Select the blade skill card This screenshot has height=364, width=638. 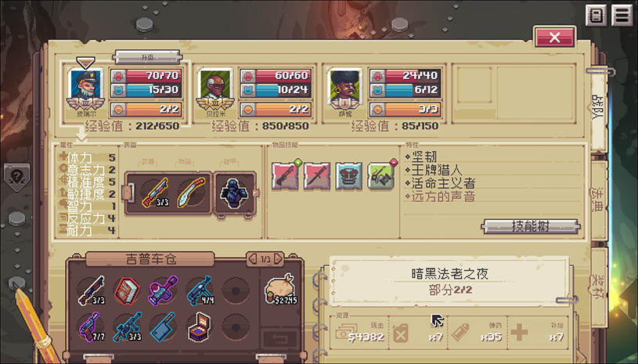316,176
